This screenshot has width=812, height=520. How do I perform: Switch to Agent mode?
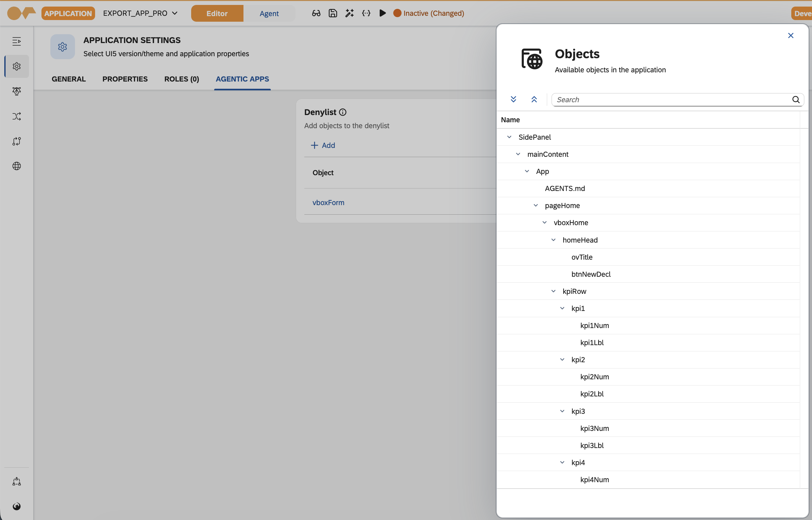click(x=269, y=13)
